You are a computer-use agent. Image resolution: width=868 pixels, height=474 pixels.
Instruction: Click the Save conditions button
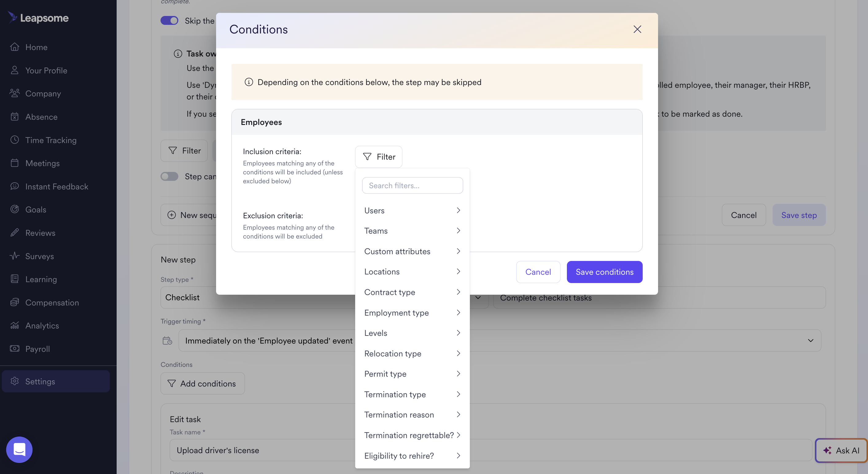tap(604, 272)
